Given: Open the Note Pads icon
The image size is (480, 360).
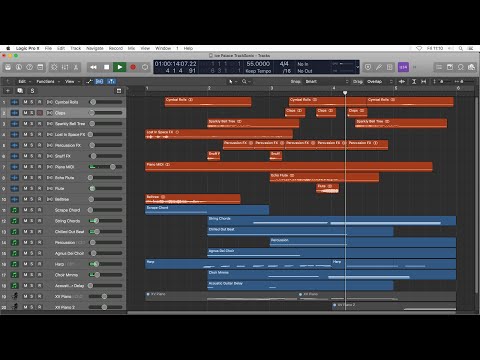Looking at the screenshot, I should point(450,67).
